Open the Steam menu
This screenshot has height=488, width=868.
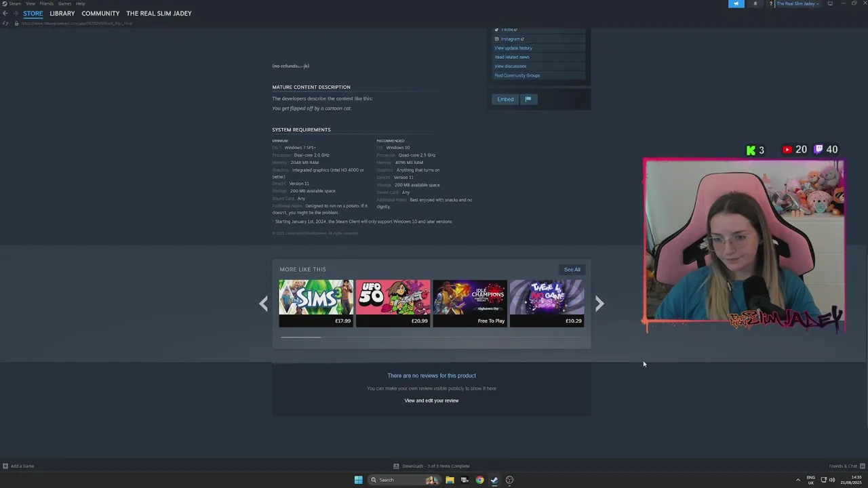click(15, 3)
